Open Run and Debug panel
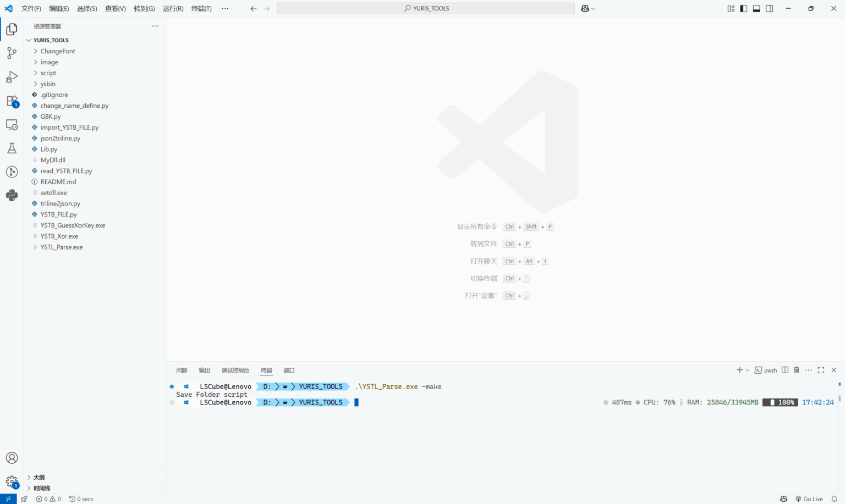The image size is (845, 504). [12, 77]
